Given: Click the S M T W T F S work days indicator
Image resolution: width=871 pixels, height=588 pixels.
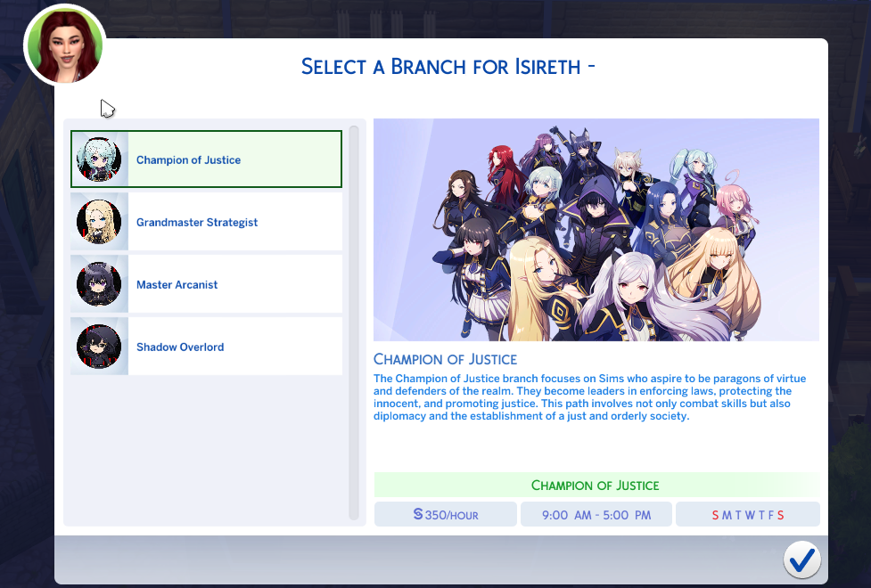Looking at the screenshot, I should [748, 514].
